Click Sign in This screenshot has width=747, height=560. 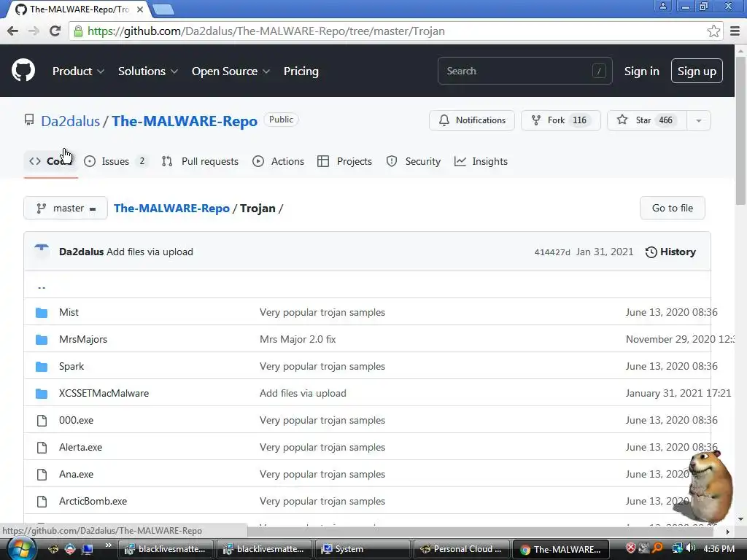pyautogui.click(x=641, y=71)
